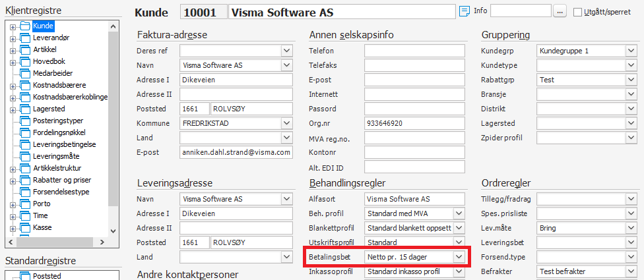
Task: Open the Artikkel register folder
Action: coord(44,49)
